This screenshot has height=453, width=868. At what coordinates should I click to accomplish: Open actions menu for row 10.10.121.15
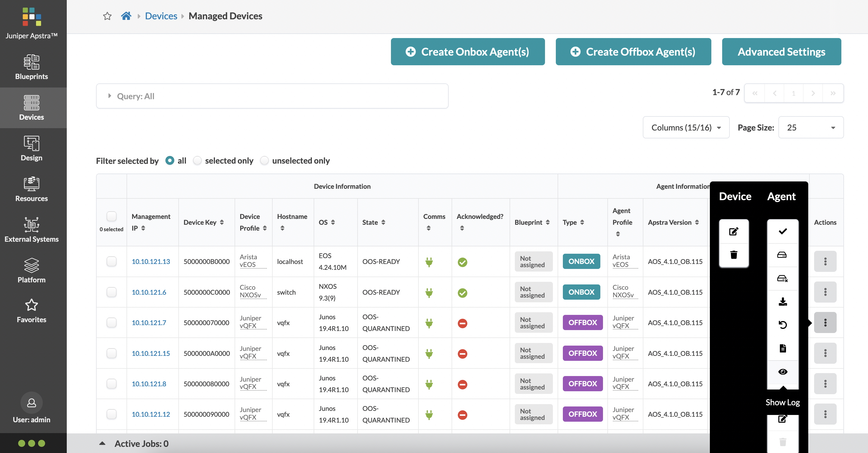click(825, 353)
